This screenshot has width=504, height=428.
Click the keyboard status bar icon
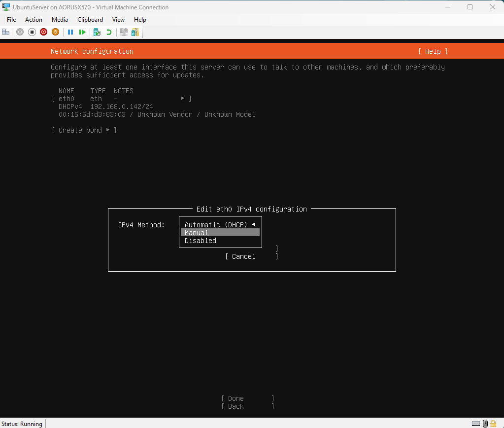tap(476, 424)
